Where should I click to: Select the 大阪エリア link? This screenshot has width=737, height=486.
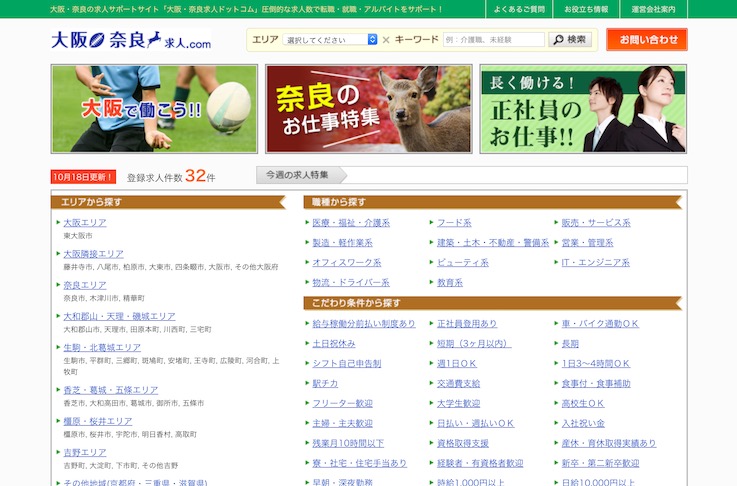click(x=85, y=223)
